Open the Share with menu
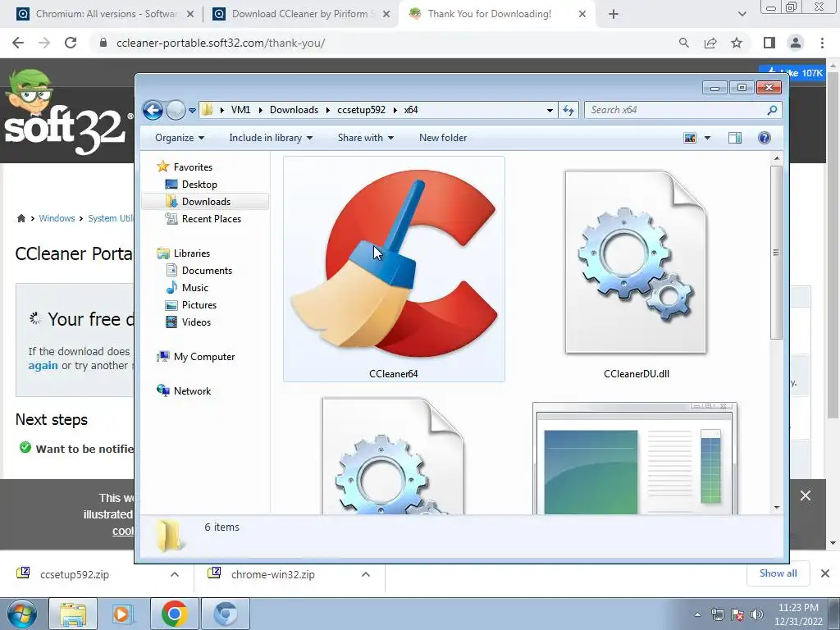The image size is (840, 630). tap(365, 138)
